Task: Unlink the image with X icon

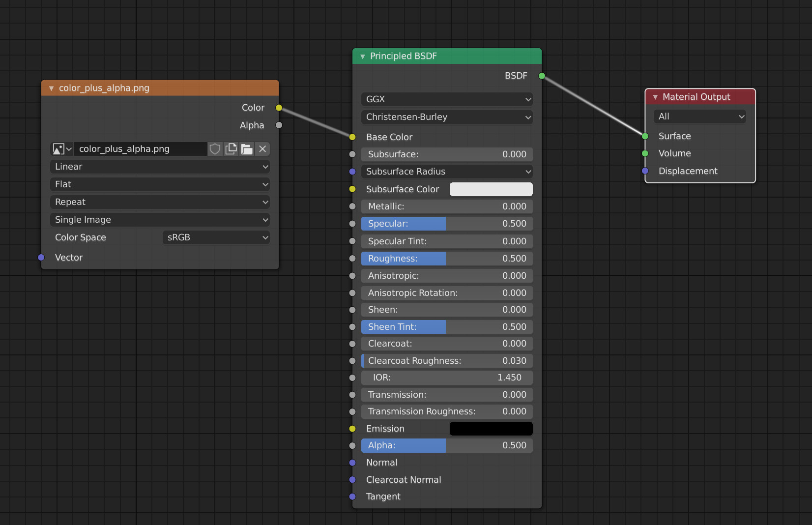Action: 263,149
